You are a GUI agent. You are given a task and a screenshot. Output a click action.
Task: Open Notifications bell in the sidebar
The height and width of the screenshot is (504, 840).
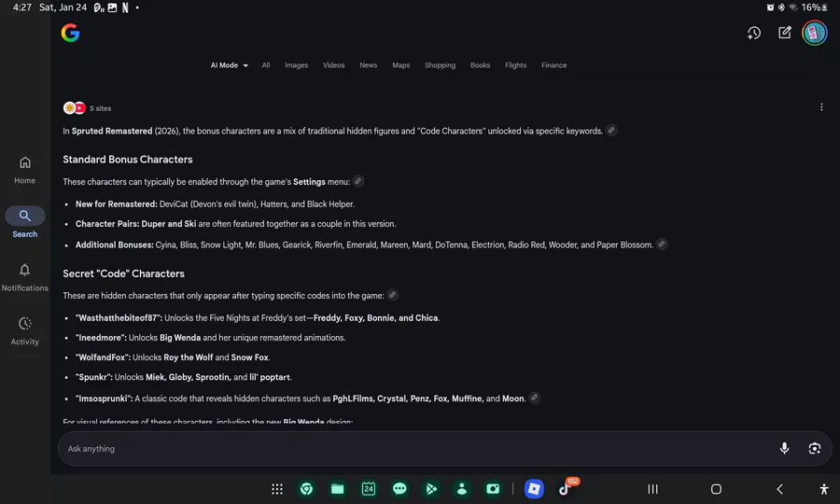[24, 277]
